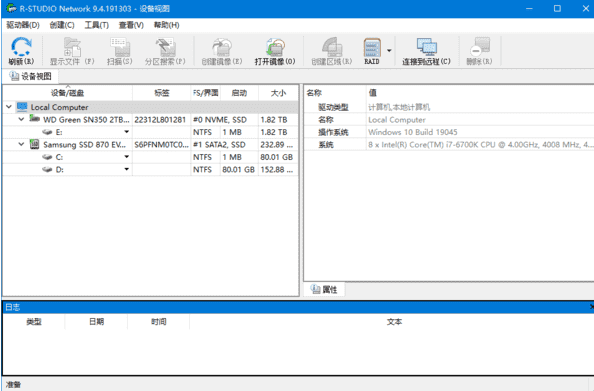Image resolution: width=594 pixels, height=391 pixels.
Task: Collapse the Local Computer tree node
Action: [x=9, y=107]
